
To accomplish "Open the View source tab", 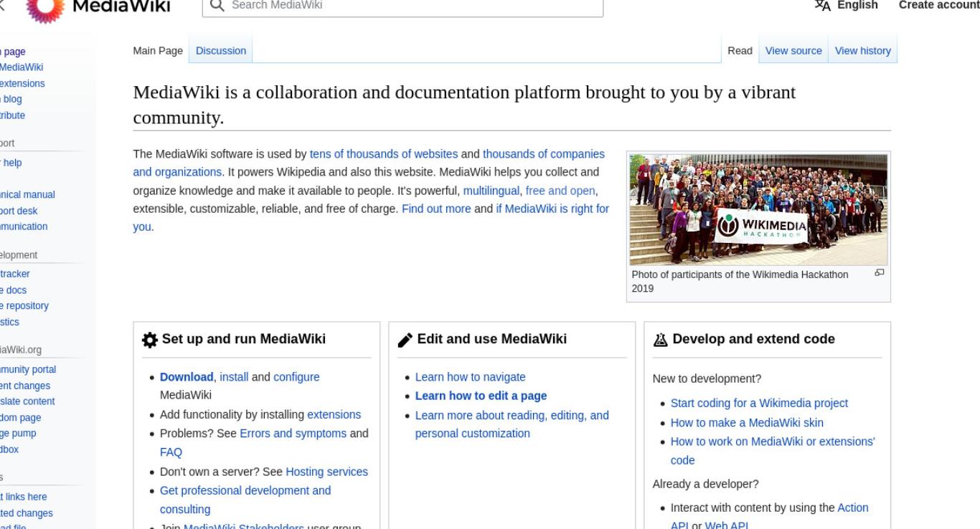I will (793, 51).
